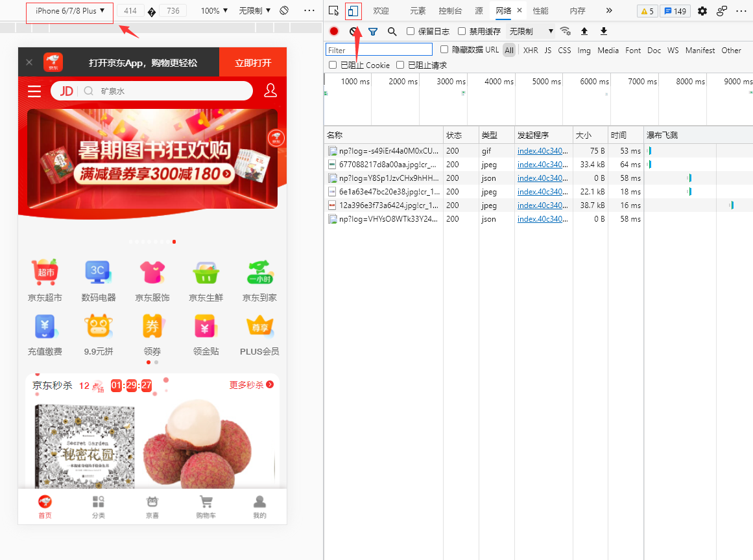This screenshot has height=560, width=753.
Task: Open the 秘密花园 book product image
Action: [x=85, y=447]
